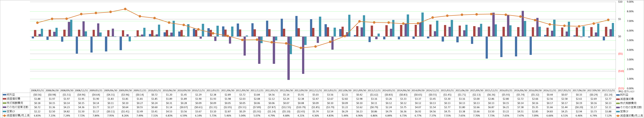Click the orange line marker key beside 減価償却費/売上高 in table

pos(4,116)
